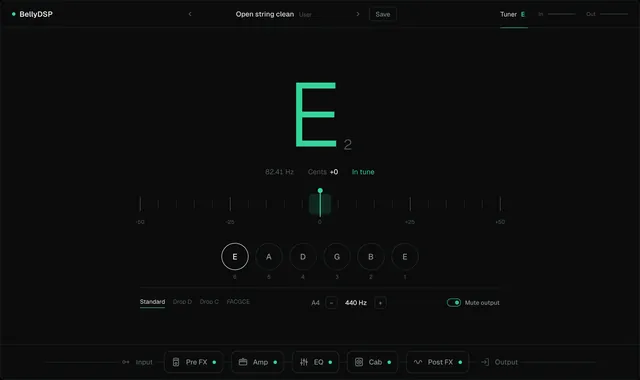
Task: Select the low E string 6 circle
Action: pos(235,257)
